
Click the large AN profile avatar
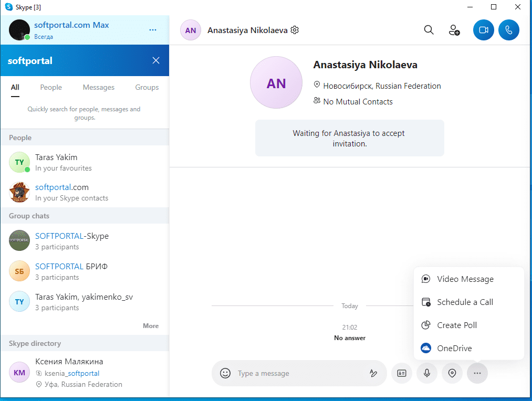(x=276, y=83)
